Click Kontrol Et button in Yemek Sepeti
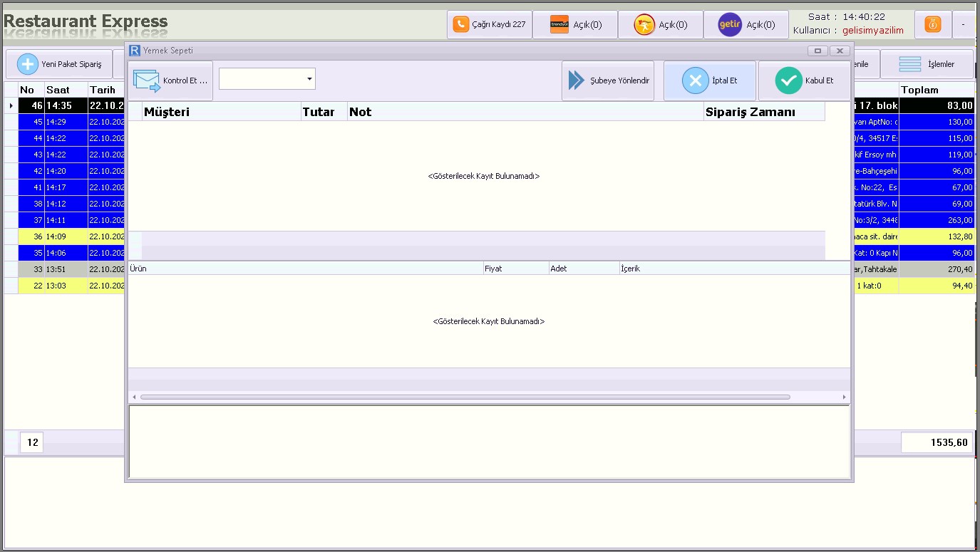 (170, 80)
